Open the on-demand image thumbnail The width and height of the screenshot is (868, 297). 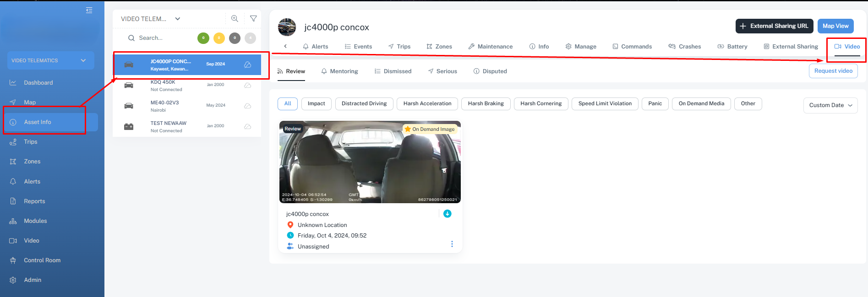pyautogui.click(x=370, y=162)
